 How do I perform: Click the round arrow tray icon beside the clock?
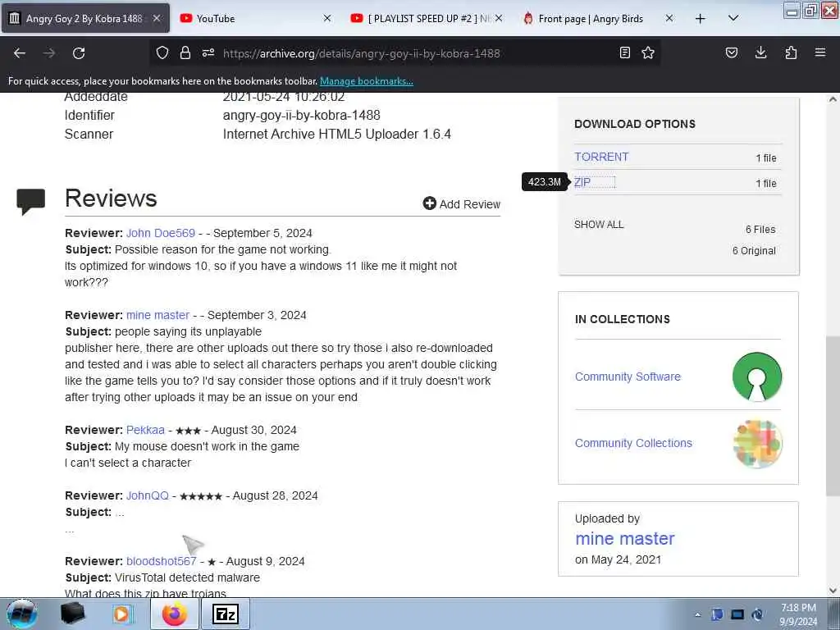[x=757, y=614]
